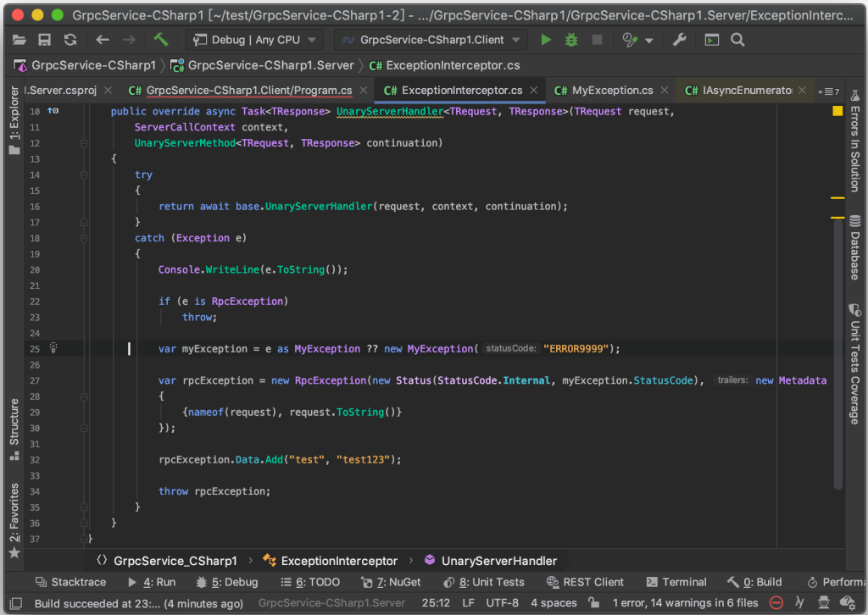This screenshot has width=868, height=615.
Task: Open settings with the wrench icon
Action: pos(679,40)
